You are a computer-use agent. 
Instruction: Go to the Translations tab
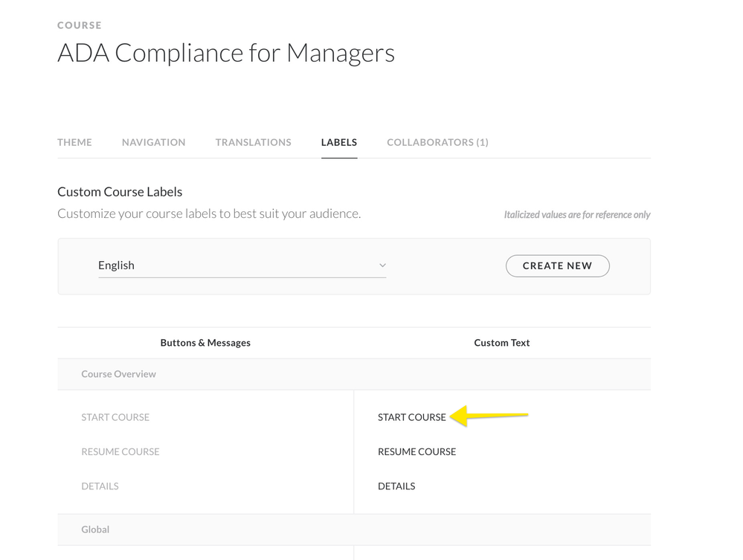[x=253, y=142]
